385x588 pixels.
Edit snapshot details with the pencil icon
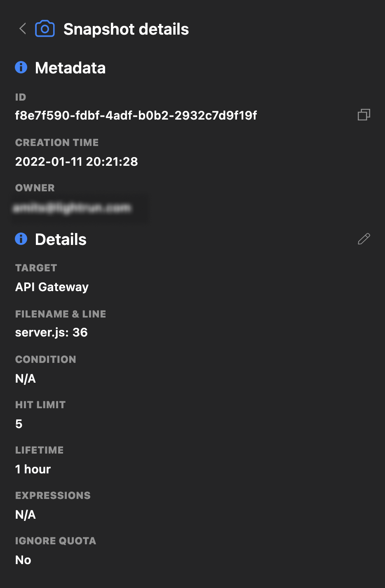pos(364,239)
